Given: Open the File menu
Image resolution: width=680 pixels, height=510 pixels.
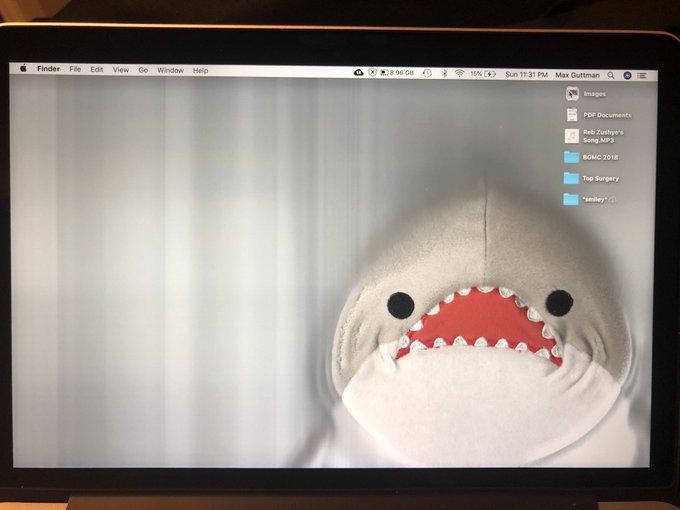Looking at the screenshot, I should pyautogui.click(x=75, y=70).
